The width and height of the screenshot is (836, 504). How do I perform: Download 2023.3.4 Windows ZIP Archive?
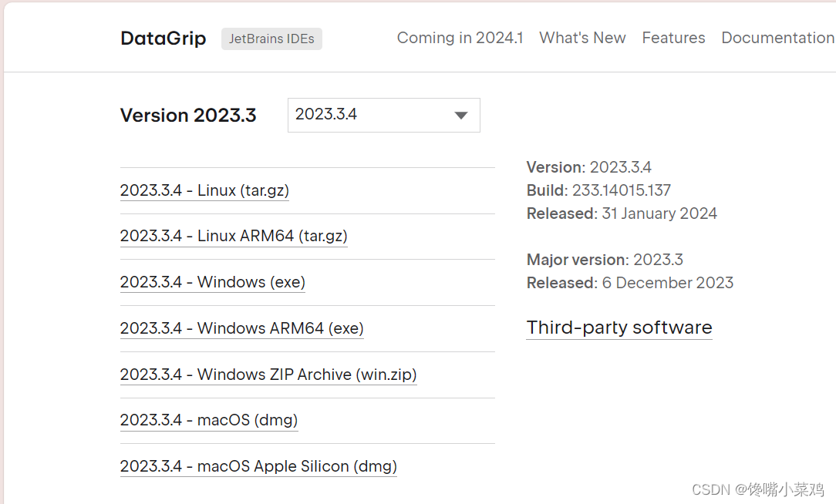[268, 375]
